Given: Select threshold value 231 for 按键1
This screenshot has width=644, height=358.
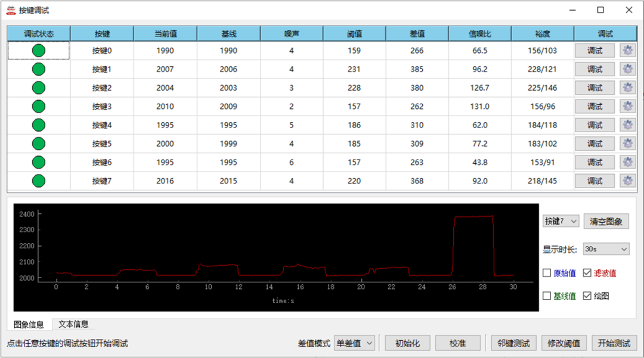Looking at the screenshot, I should (x=354, y=69).
